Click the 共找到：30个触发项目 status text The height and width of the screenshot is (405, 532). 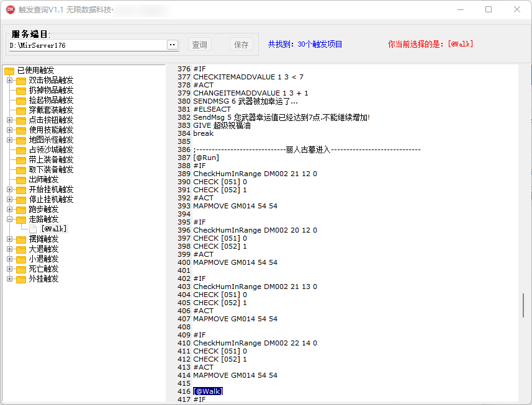[x=305, y=44]
